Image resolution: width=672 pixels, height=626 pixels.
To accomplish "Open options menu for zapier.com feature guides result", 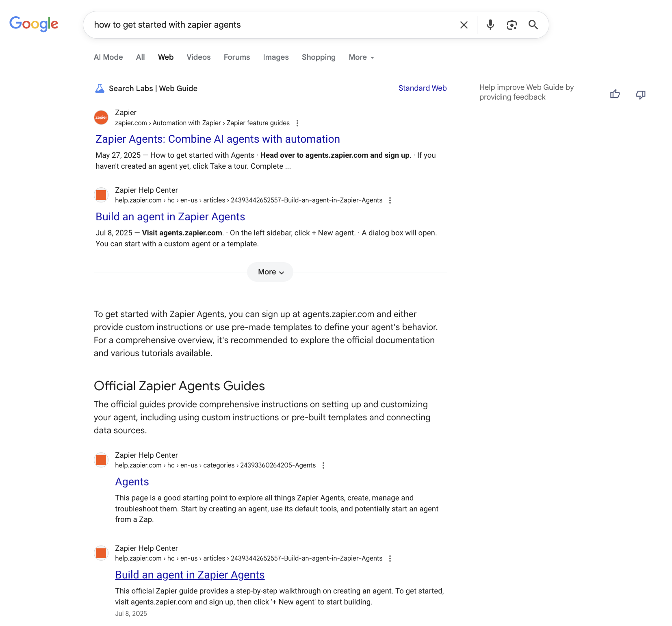I will pyautogui.click(x=297, y=123).
